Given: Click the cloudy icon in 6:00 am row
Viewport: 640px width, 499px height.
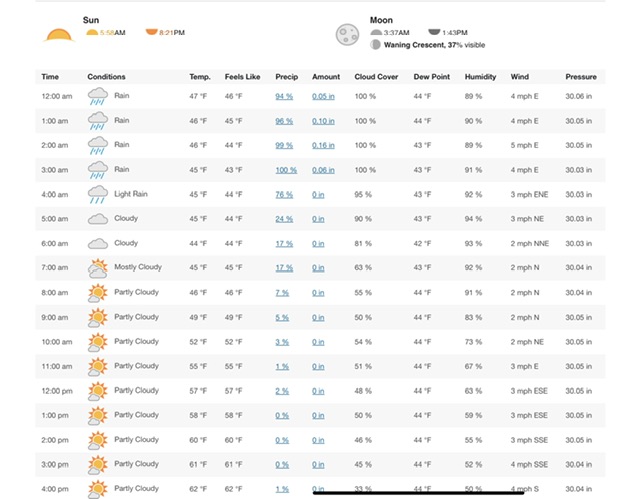Looking at the screenshot, I should [98, 244].
